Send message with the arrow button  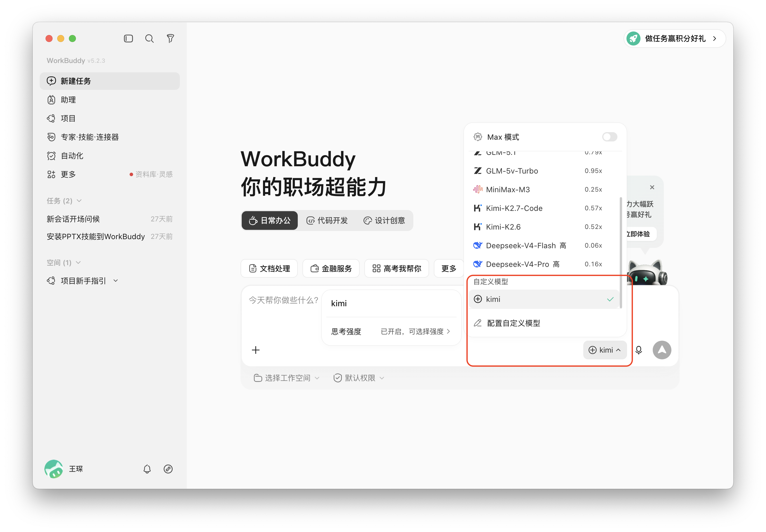[x=662, y=350]
